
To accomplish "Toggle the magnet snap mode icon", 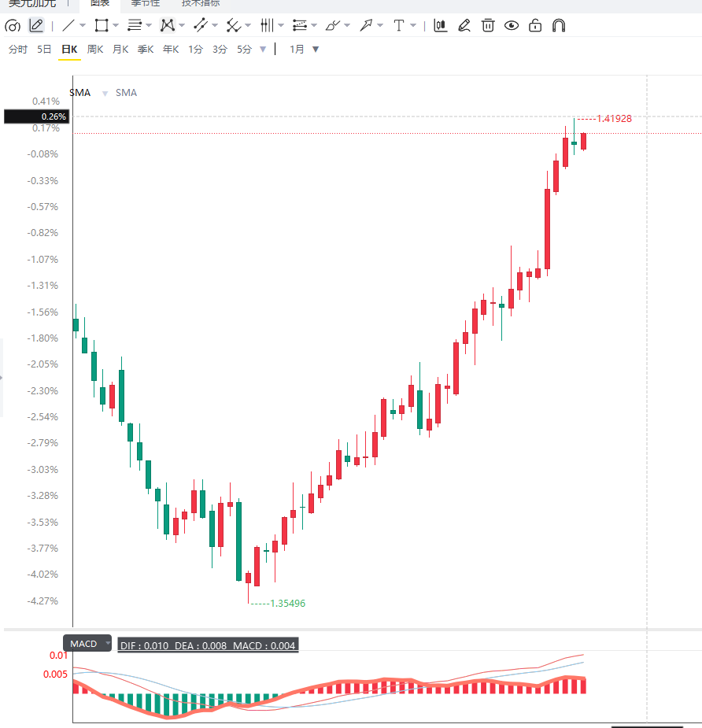I will click(559, 25).
